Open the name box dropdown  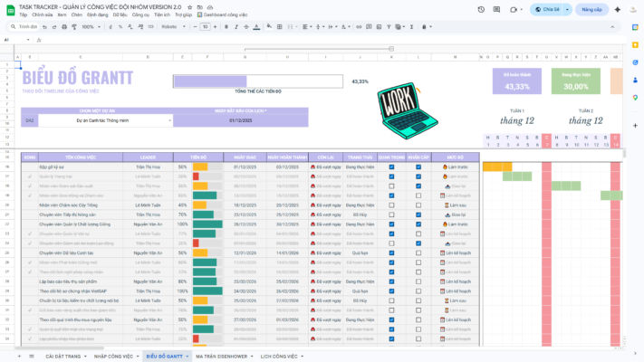[x=28, y=40]
